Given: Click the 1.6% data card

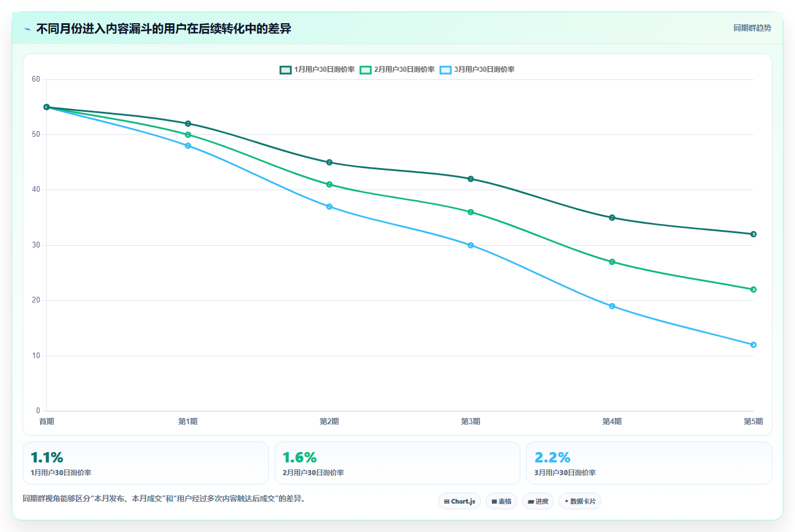Looking at the screenshot, I should 397,463.
